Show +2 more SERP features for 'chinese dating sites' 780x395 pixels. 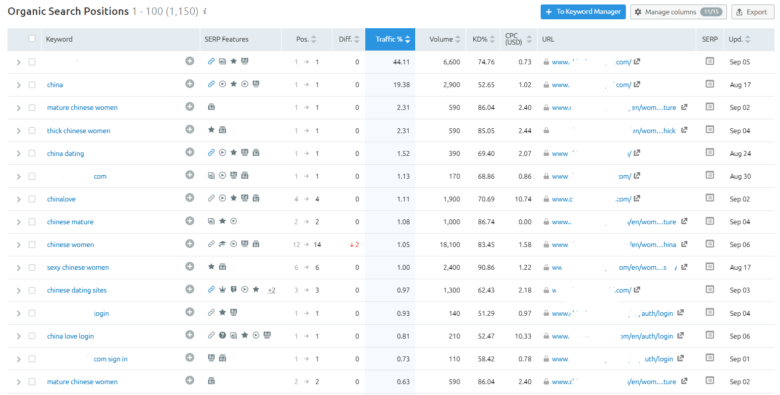tap(271, 291)
